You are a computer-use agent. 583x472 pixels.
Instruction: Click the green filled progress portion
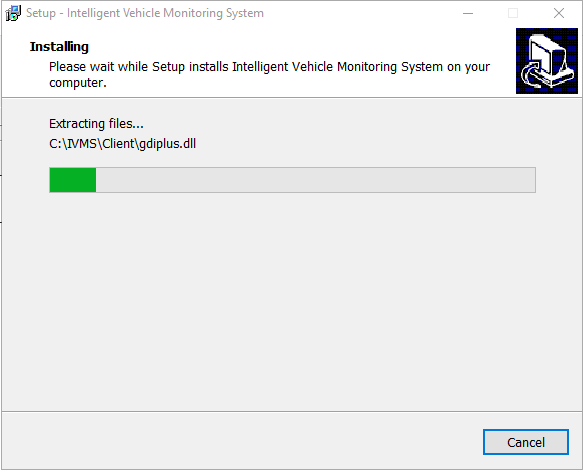(x=73, y=180)
